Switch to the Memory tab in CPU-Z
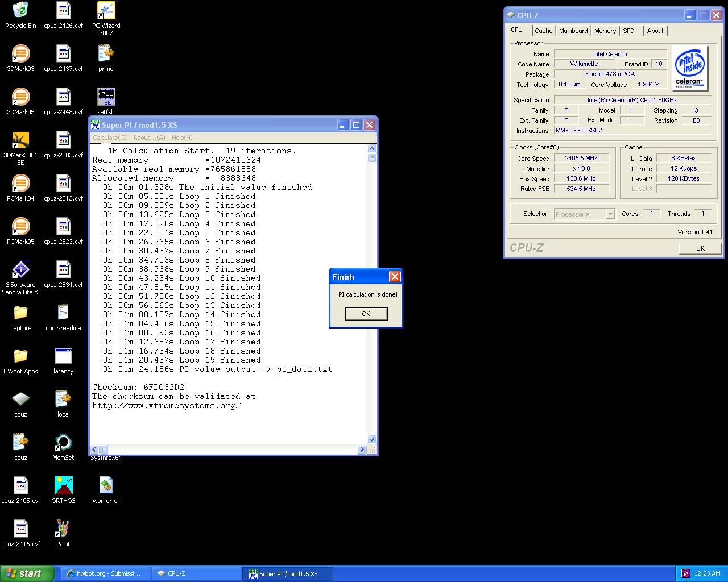This screenshot has width=728, height=582. pos(605,31)
